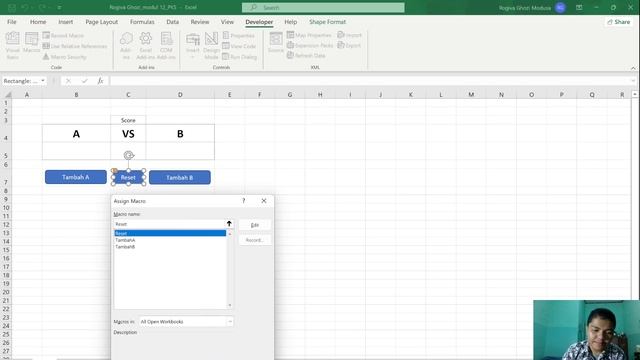Click the Insert Function fx icon
The height and width of the screenshot is (360, 640).
tap(100, 81)
